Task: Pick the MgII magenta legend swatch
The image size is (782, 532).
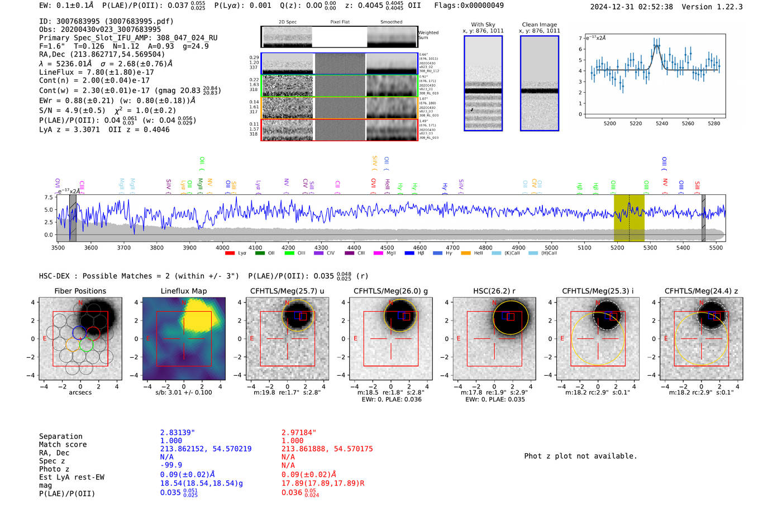Action: [379, 253]
